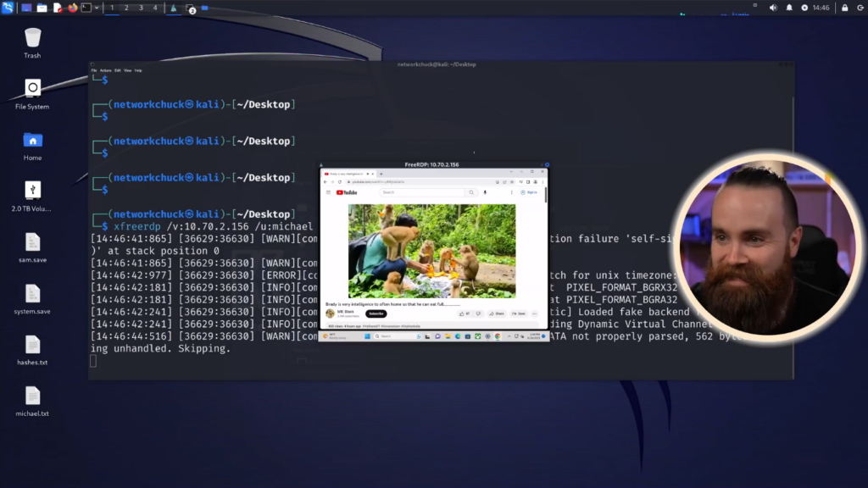The height and width of the screenshot is (488, 868).
Task: Open the text editor panel launcher
Action: [x=57, y=8]
